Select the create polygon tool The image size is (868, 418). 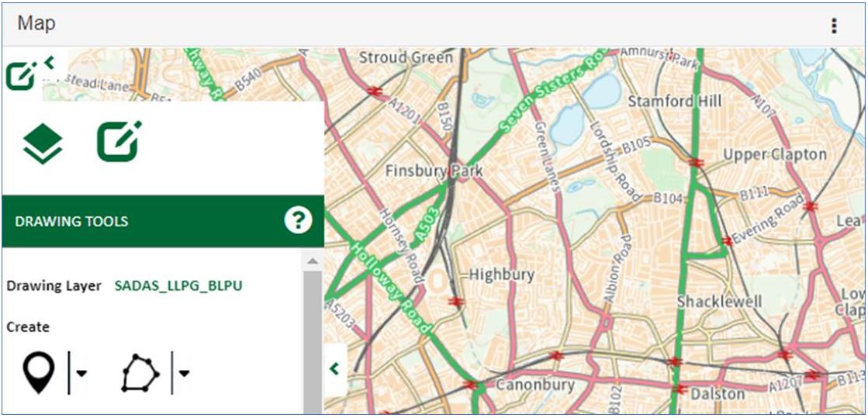click(140, 373)
